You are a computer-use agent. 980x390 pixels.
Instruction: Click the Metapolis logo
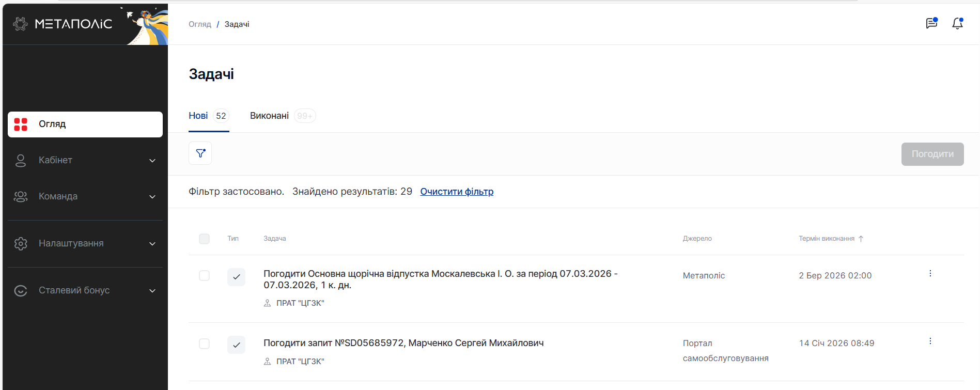(63, 24)
